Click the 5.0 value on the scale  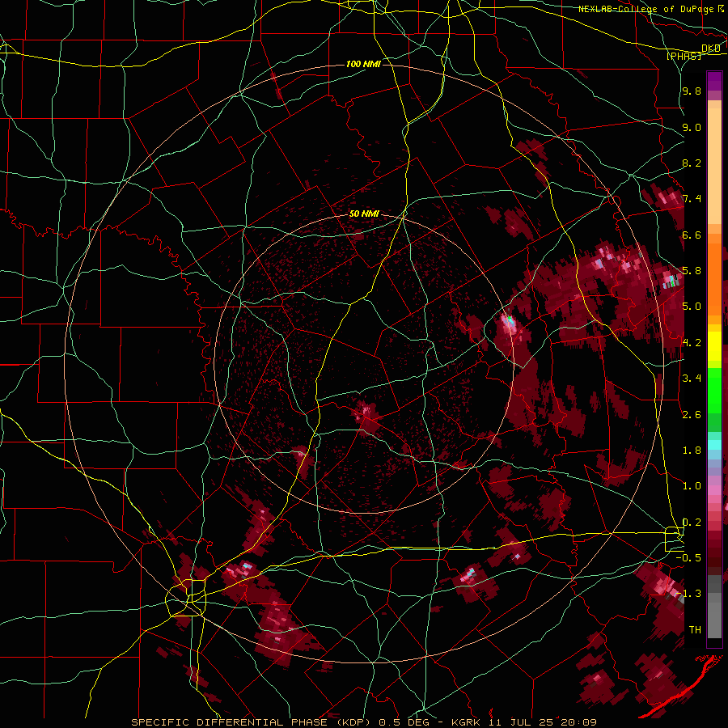pyautogui.click(x=692, y=307)
